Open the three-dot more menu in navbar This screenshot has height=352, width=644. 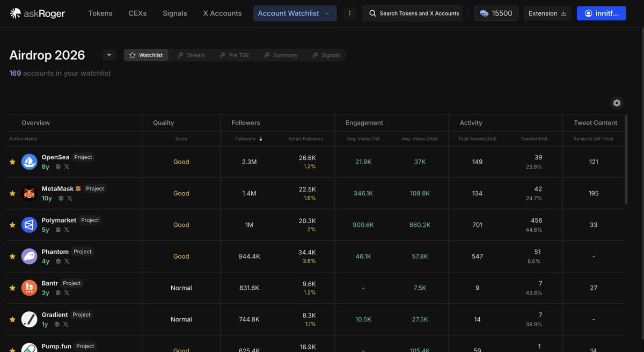click(350, 13)
